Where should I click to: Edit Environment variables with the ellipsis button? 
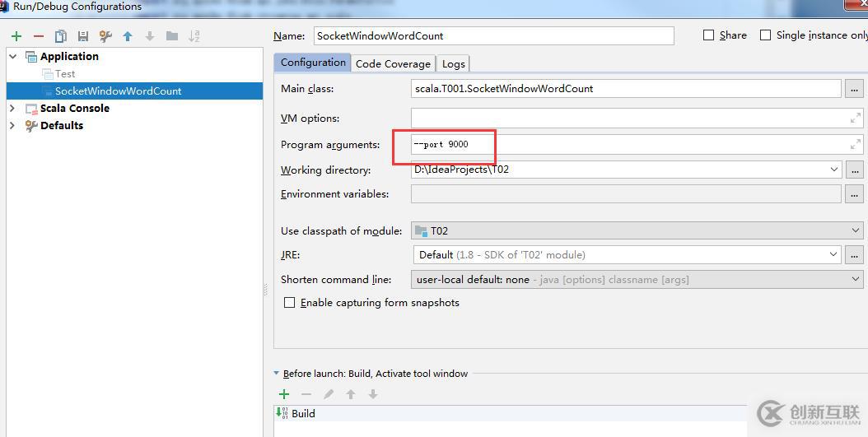(854, 194)
